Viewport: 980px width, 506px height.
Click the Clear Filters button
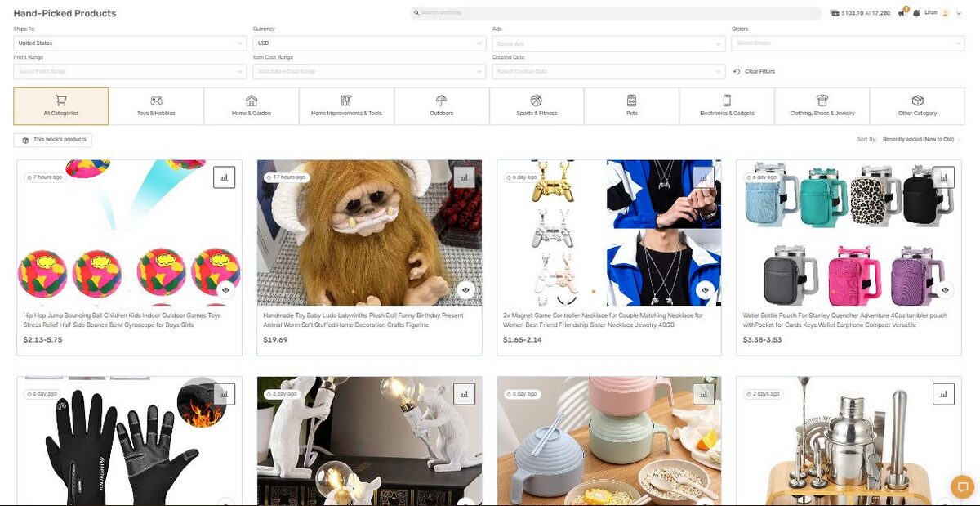pyautogui.click(x=755, y=72)
